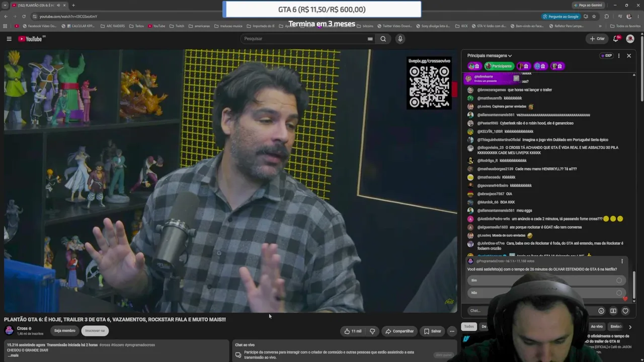The height and width of the screenshot is (362, 644).
Task: Click the browser address bar URL
Action: [x=68, y=17]
